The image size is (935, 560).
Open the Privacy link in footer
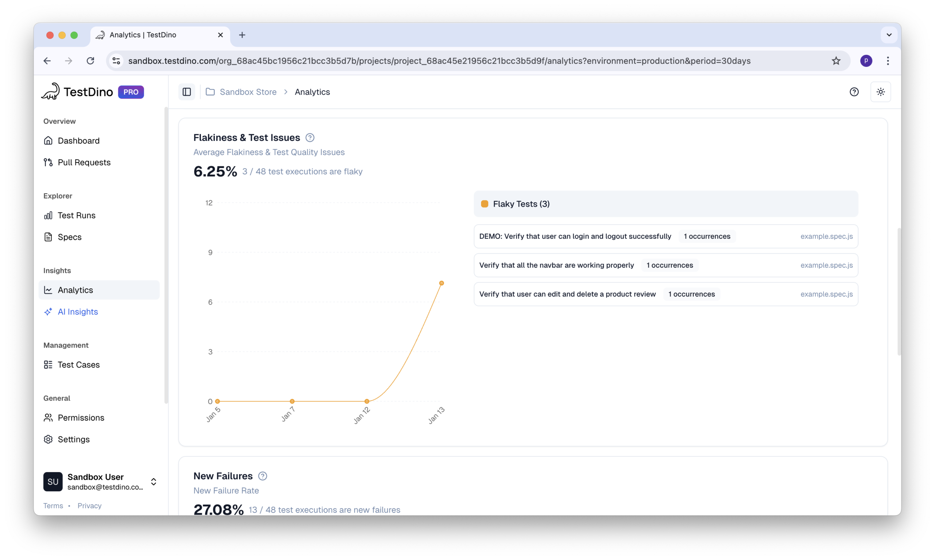coord(89,506)
